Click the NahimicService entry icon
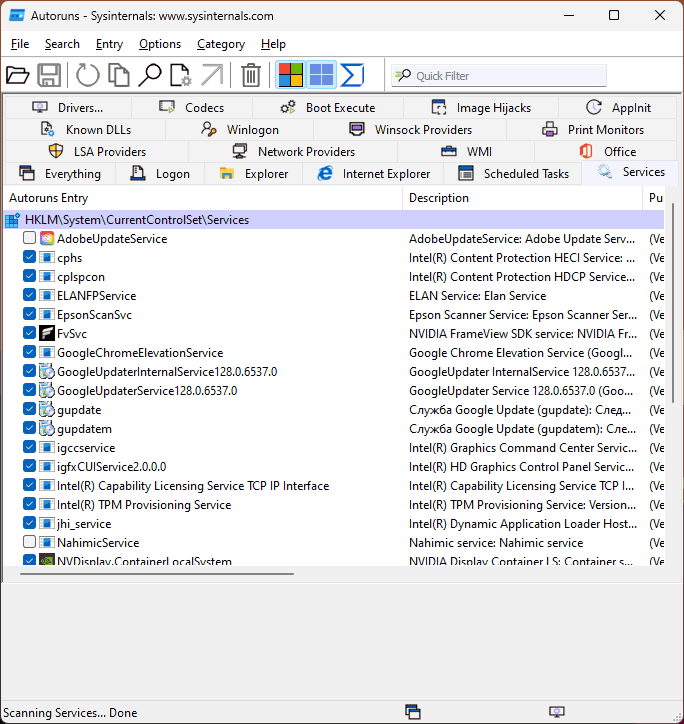The width and height of the screenshot is (684, 724). [x=47, y=542]
